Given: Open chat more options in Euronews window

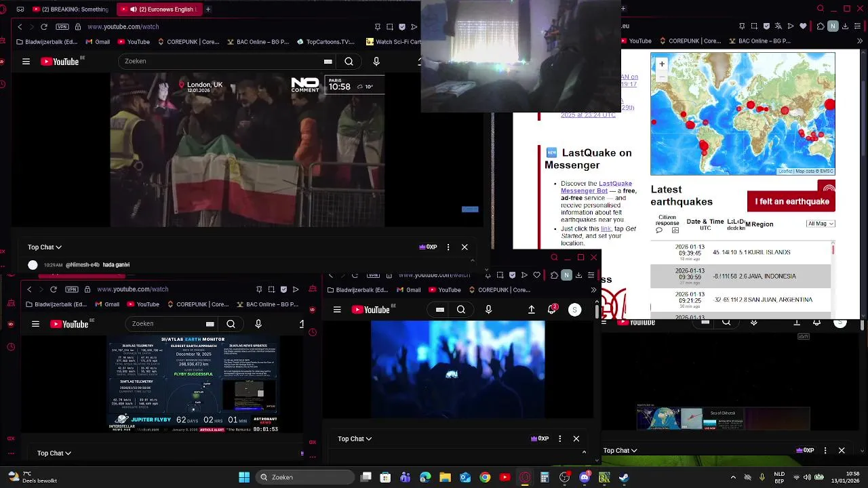Looking at the screenshot, I should [448, 247].
